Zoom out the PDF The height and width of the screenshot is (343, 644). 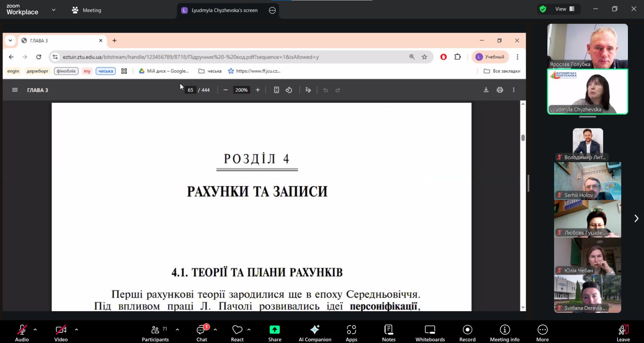[x=226, y=90]
